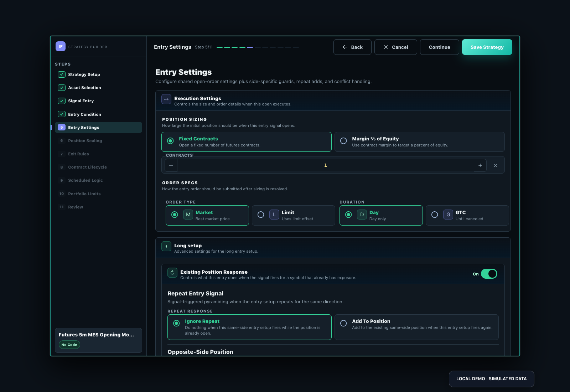This screenshot has width=570, height=392.
Task: Increase contracts with the plus button
Action: coord(480,165)
